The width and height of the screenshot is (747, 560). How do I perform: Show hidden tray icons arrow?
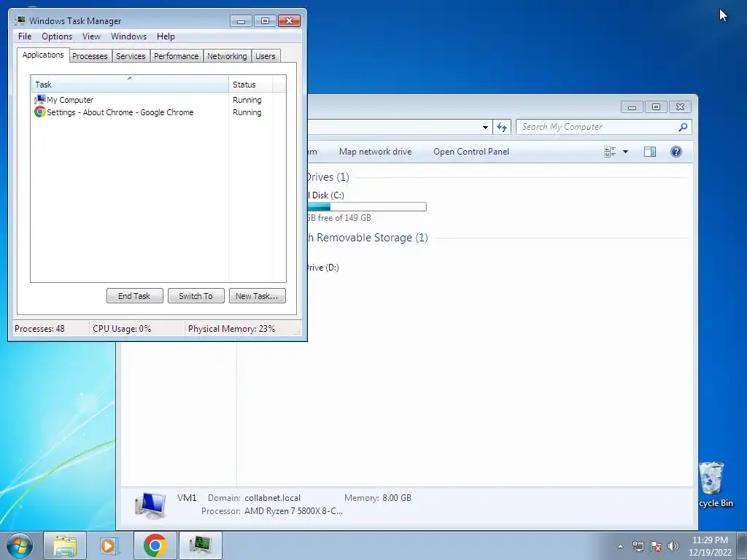pyautogui.click(x=620, y=546)
